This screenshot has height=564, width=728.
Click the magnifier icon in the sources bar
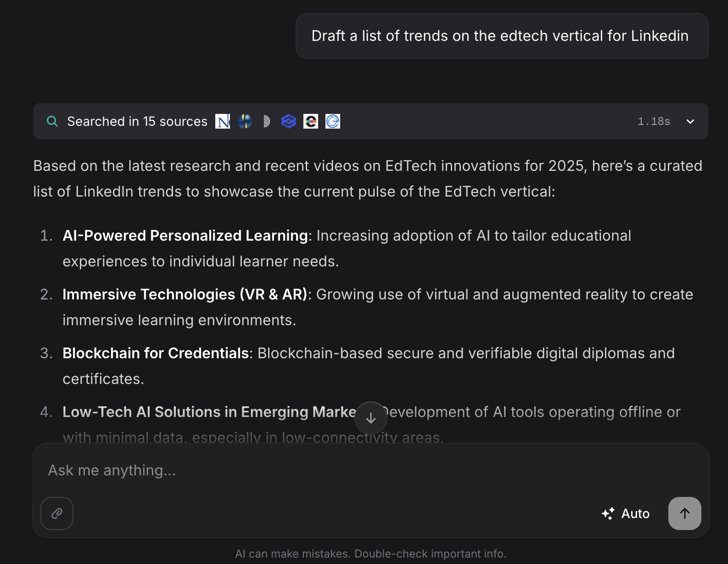pos(53,121)
